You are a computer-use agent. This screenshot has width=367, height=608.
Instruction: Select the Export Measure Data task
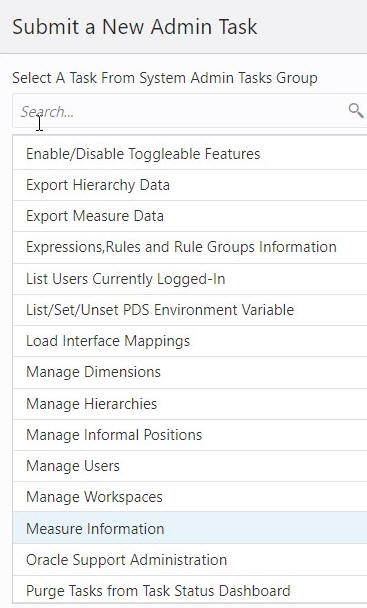[190, 216]
